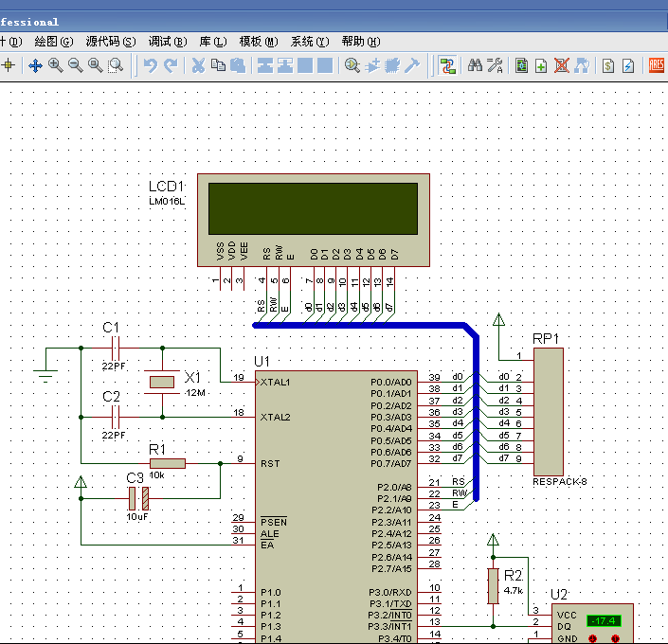Open the bill of materials report
The width and height of the screenshot is (668, 644).
(x=608, y=65)
